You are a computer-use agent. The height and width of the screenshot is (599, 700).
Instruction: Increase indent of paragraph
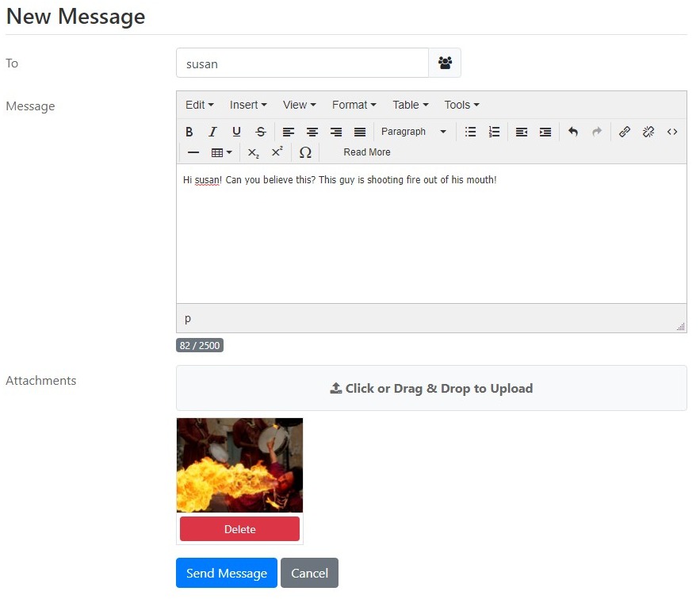coord(545,132)
